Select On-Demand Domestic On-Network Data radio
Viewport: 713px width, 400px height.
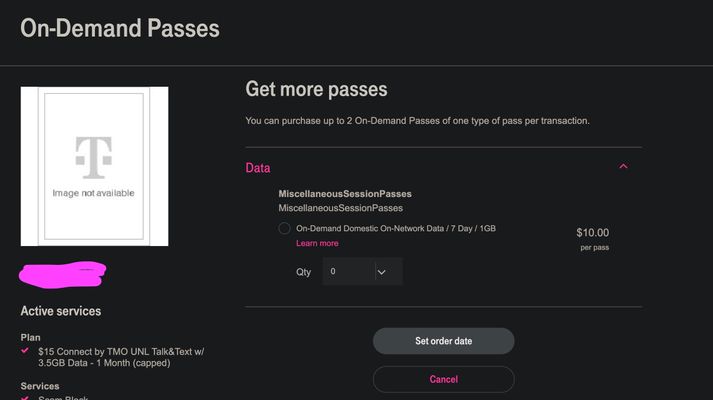284,228
